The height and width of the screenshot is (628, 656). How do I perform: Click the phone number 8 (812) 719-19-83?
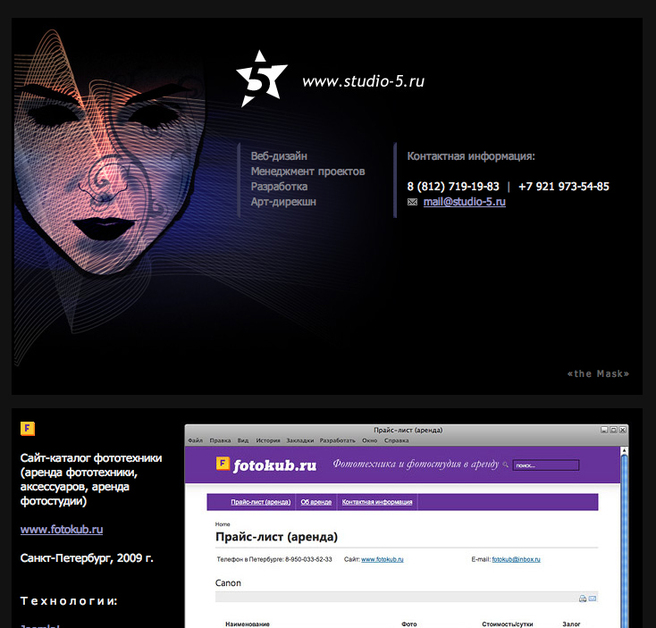click(x=453, y=187)
